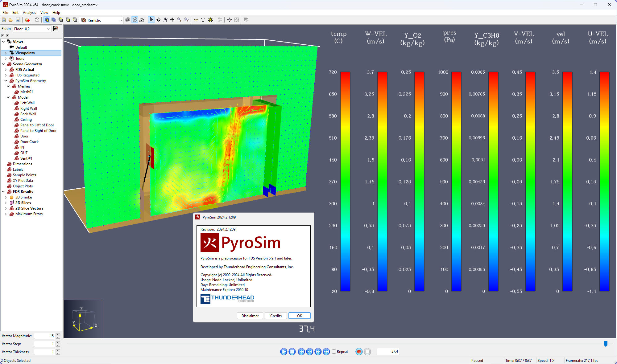Click the camera tour icon on toolbar
The height and width of the screenshot is (364, 617).
tap(246, 20)
